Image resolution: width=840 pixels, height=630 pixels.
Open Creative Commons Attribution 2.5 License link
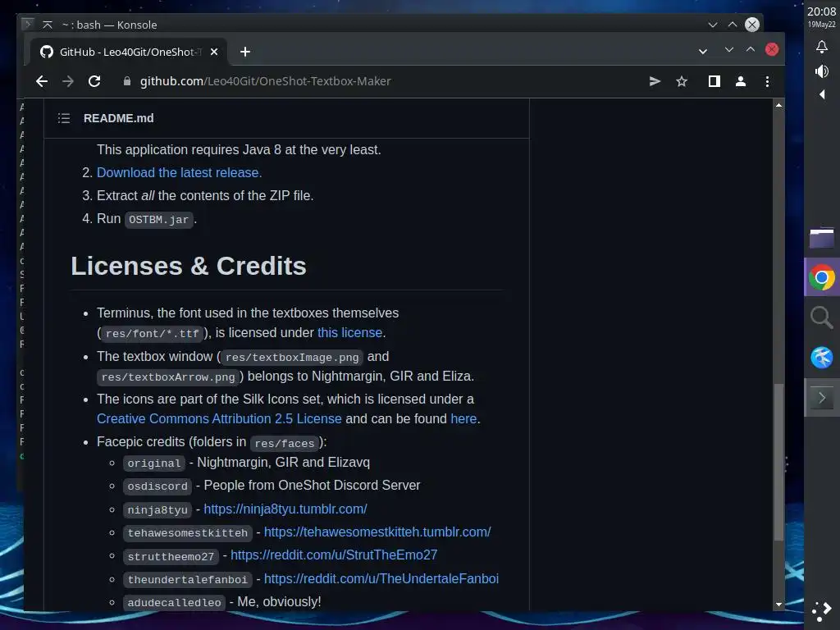(219, 419)
